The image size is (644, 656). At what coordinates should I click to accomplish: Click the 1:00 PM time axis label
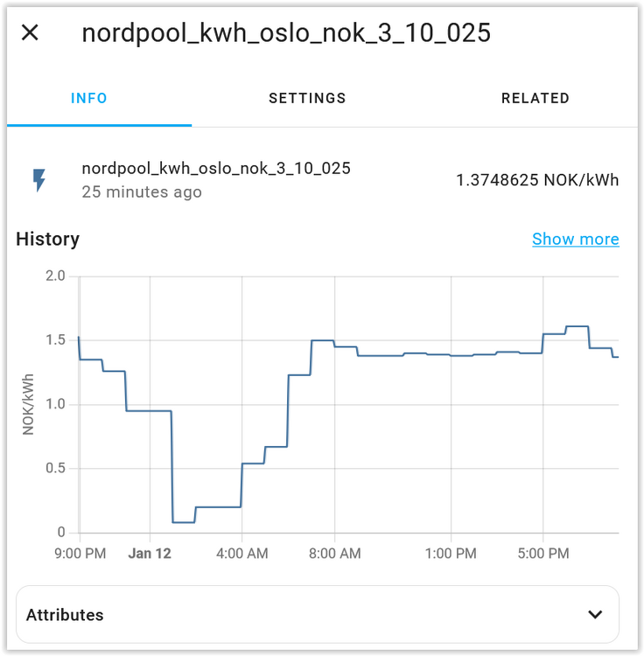[451, 554]
